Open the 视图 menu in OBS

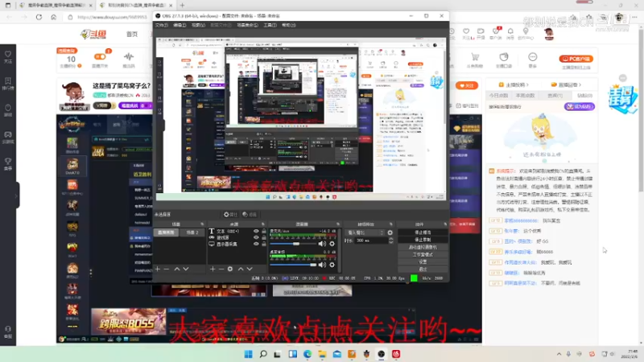(198, 25)
